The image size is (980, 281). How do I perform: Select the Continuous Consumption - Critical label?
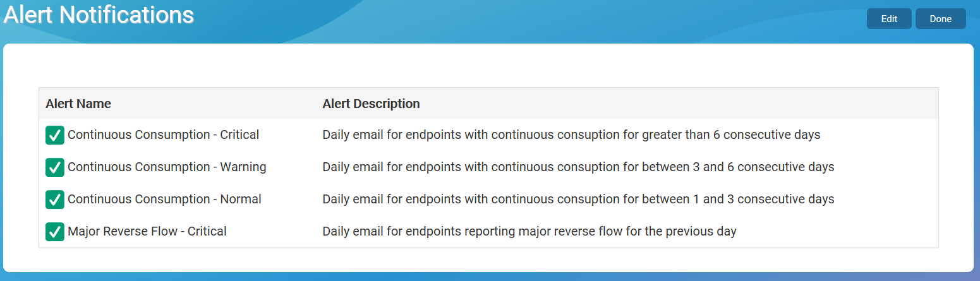[x=163, y=135]
